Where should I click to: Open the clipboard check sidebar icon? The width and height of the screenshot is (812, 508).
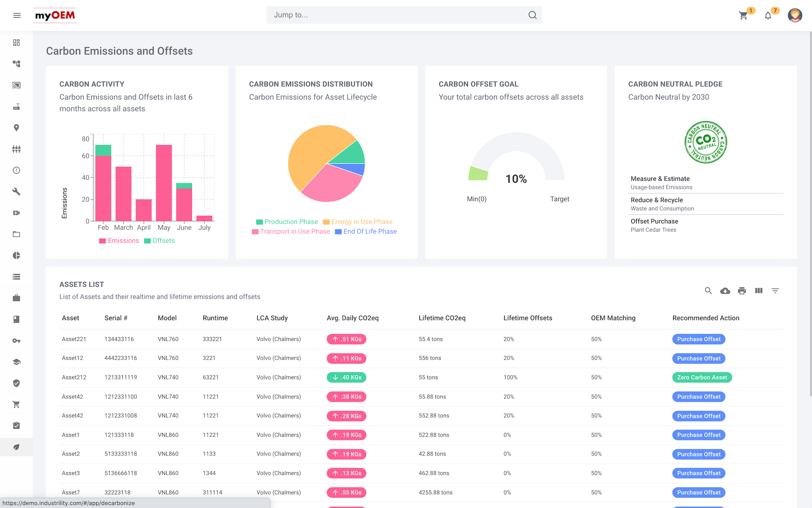click(16, 426)
